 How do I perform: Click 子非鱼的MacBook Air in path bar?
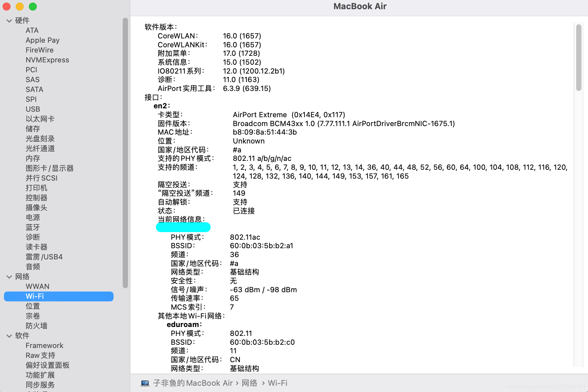(193, 383)
